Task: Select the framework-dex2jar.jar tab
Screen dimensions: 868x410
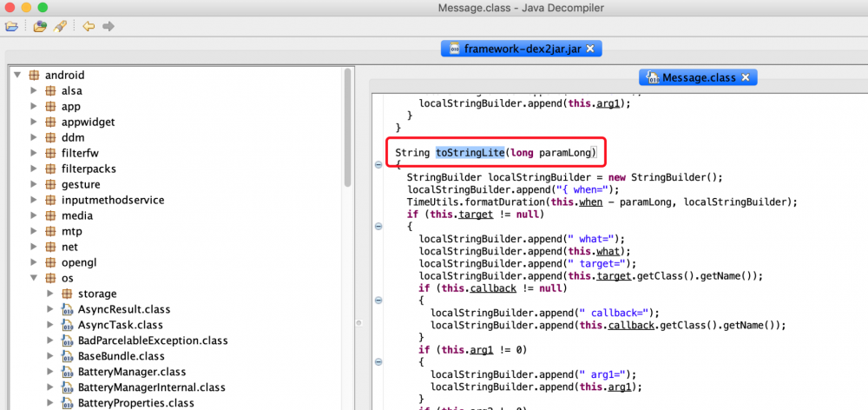Action: coord(522,49)
